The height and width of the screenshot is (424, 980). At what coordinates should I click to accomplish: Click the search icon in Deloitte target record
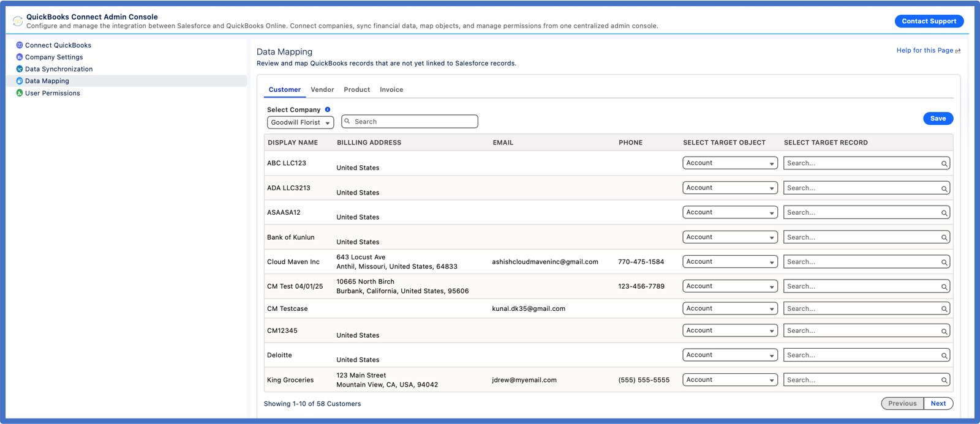[944, 355]
